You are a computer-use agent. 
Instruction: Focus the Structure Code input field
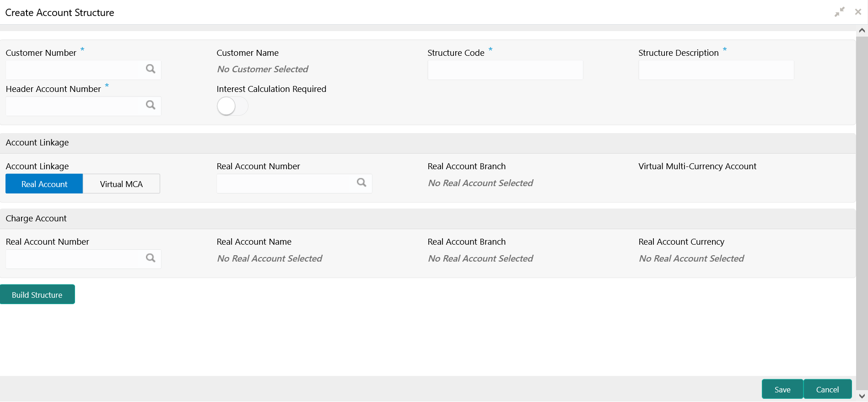pos(505,70)
